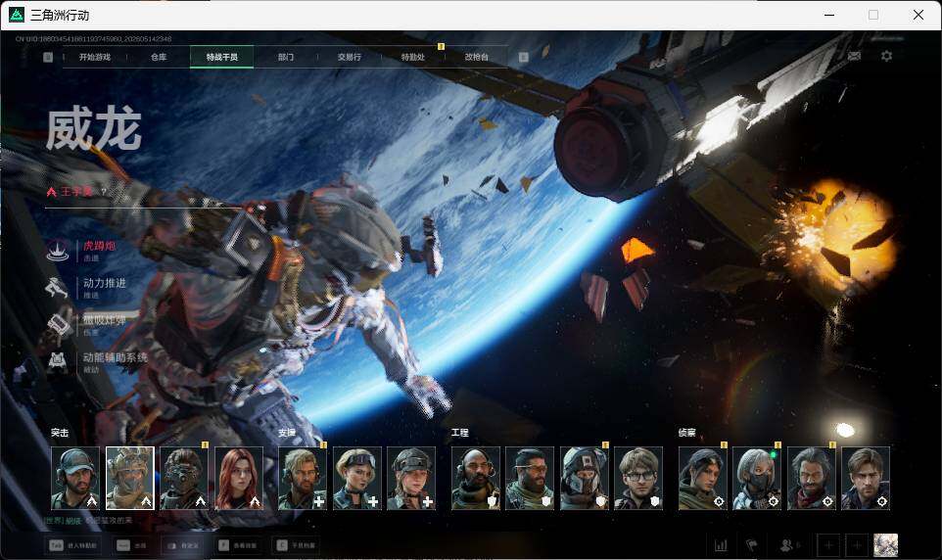The height and width of the screenshot is (560, 942).
Task: Open the 部门 tab
Action: pos(286,57)
